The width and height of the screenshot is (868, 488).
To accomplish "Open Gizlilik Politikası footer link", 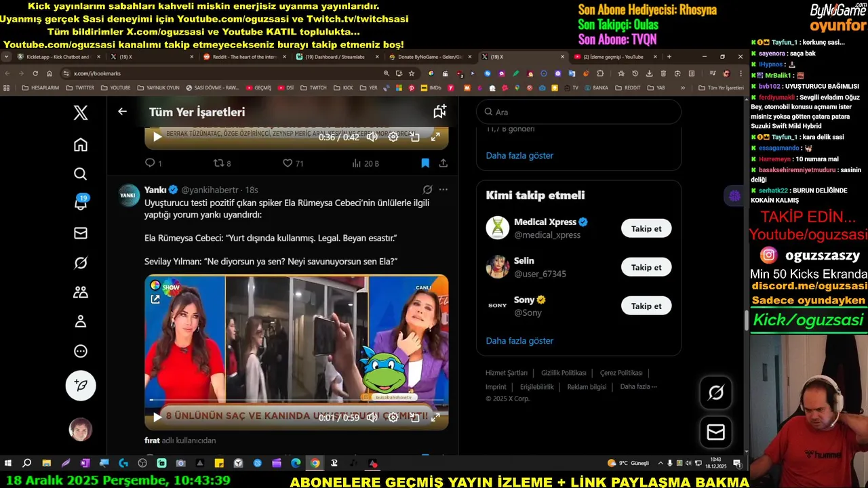I will 564,373.
